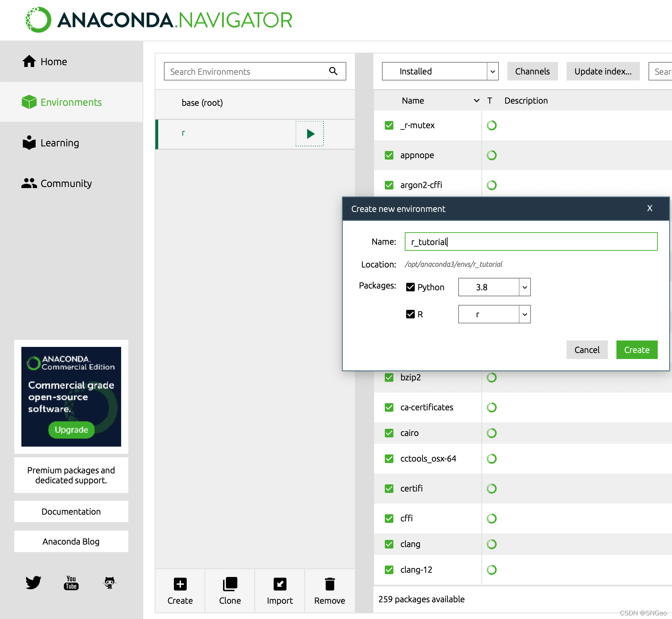Click the Anaconda Navigator logo
672x619 pixels.
[159, 20]
